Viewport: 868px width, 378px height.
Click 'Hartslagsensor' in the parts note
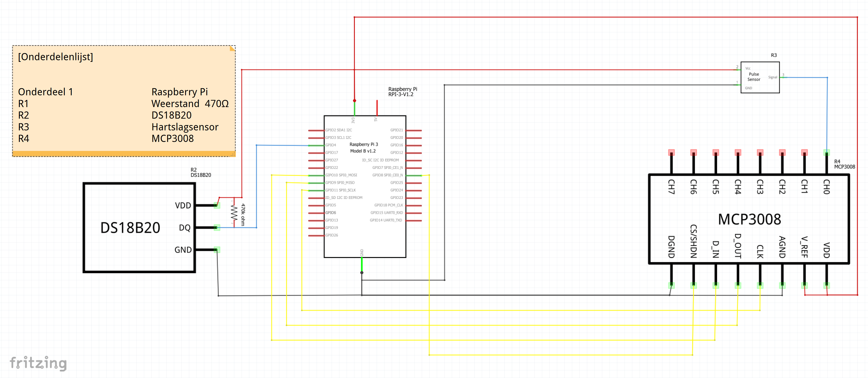(x=185, y=127)
